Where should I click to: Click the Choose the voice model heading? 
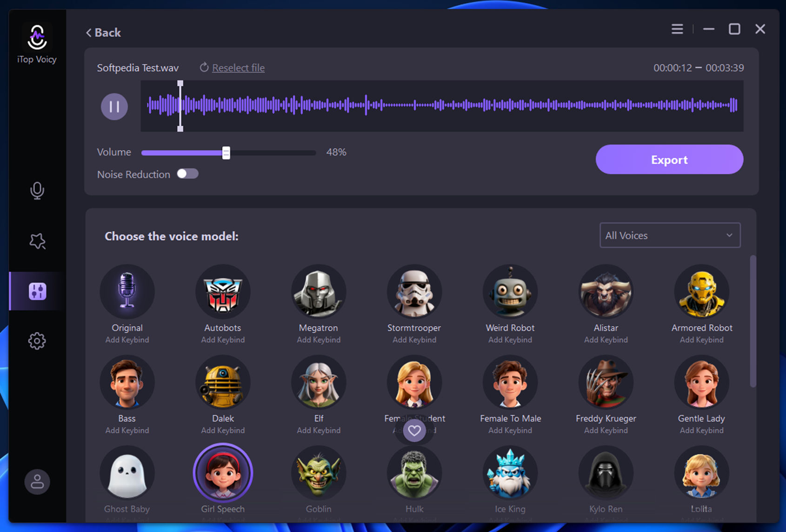172,236
